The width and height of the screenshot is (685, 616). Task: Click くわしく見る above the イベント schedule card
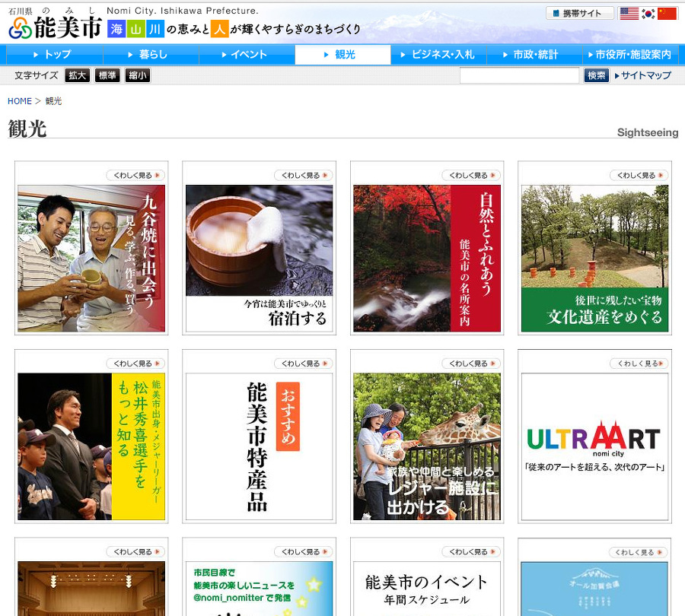471,552
